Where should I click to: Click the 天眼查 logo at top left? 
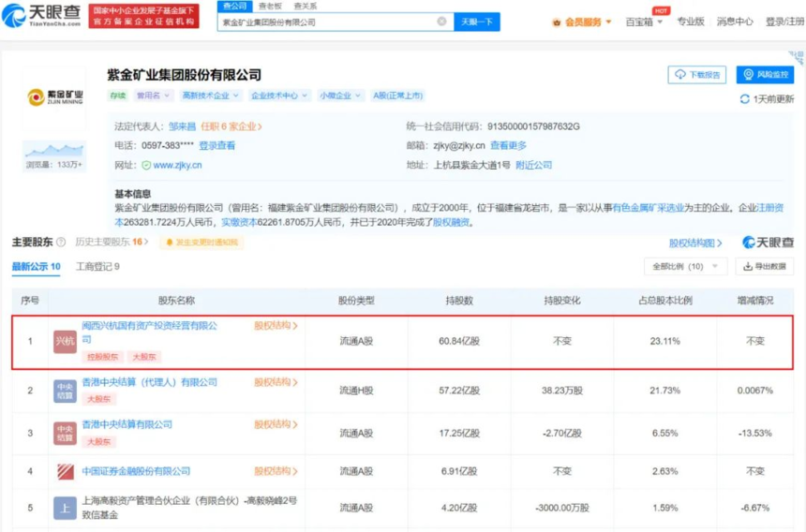click(43, 14)
